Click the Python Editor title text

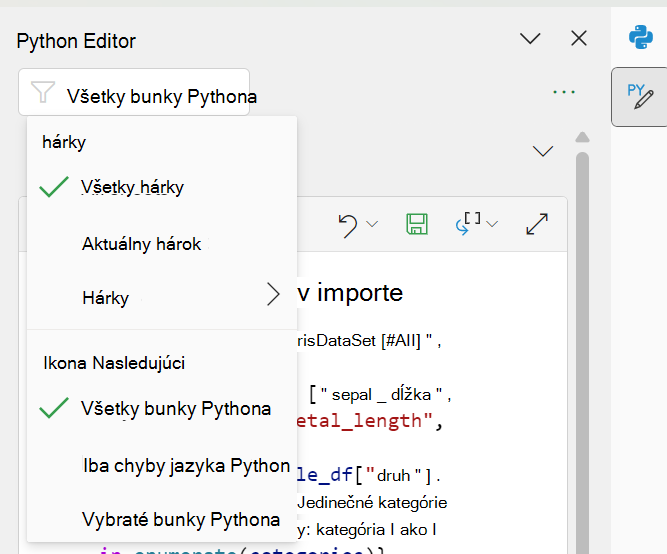click(x=76, y=41)
